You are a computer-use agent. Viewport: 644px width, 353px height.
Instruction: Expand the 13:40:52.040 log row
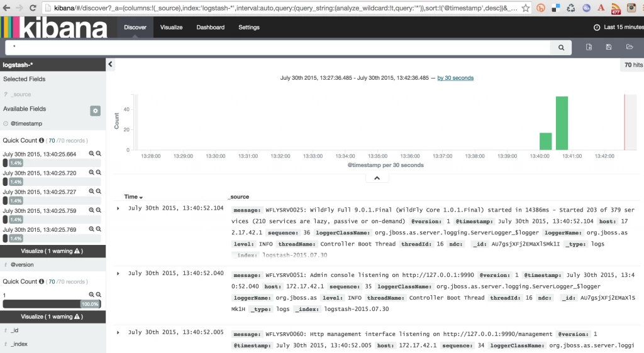pos(118,273)
